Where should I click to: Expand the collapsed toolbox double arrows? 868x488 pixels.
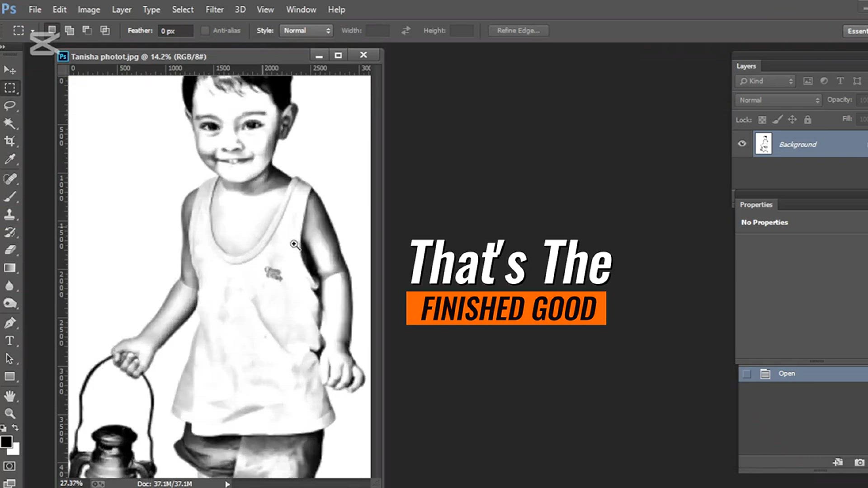(3, 47)
